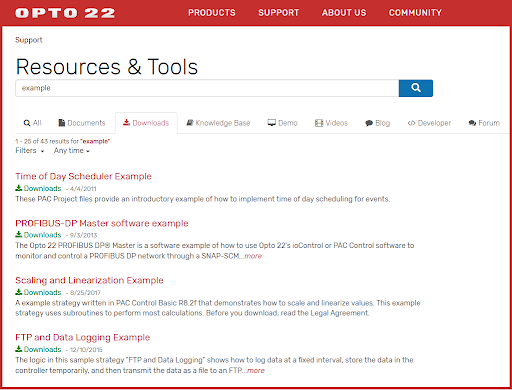Switch to the Demo tab

[x=282, y=123]
